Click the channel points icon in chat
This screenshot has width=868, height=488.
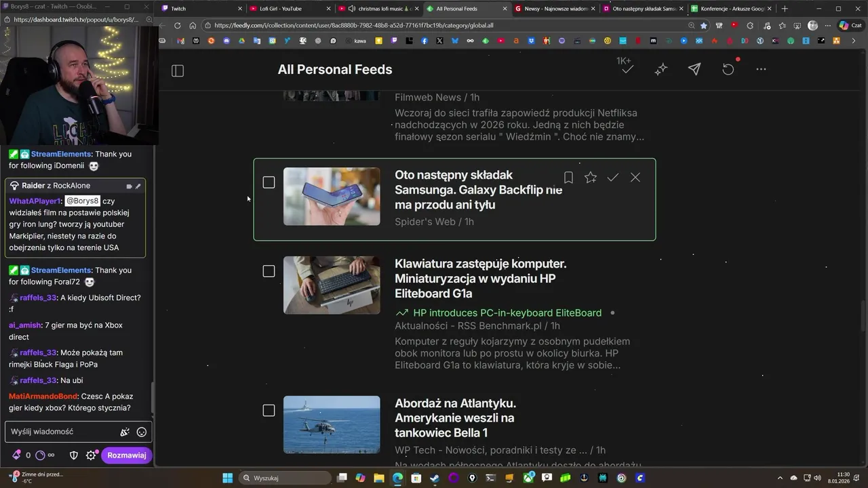pyautogui.click(x=40, y=455)
